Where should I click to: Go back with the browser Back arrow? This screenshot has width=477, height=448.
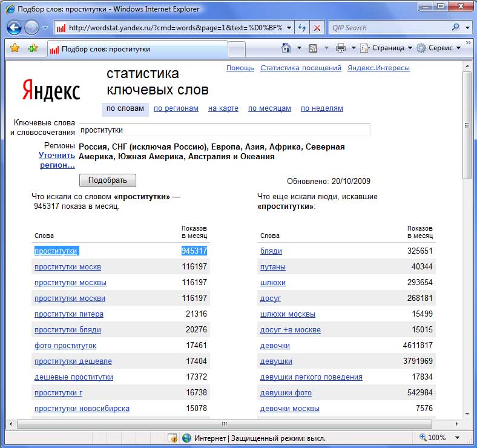[14, 28]
